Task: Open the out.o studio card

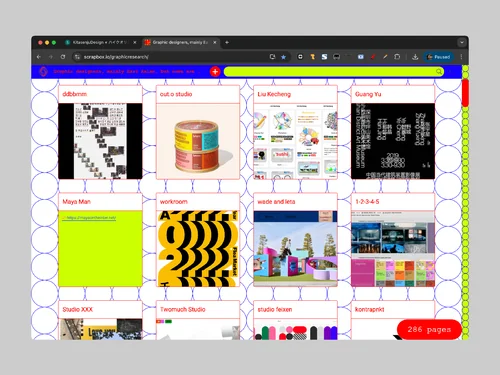Action: pos(198,132)
